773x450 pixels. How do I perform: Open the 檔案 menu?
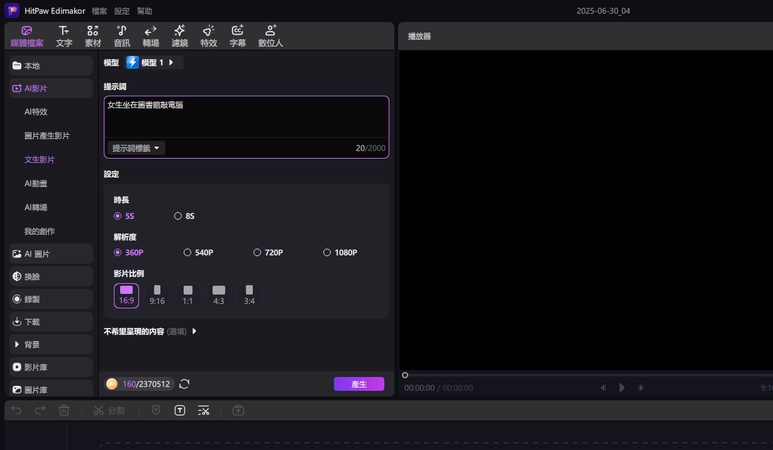click(100, 10)
